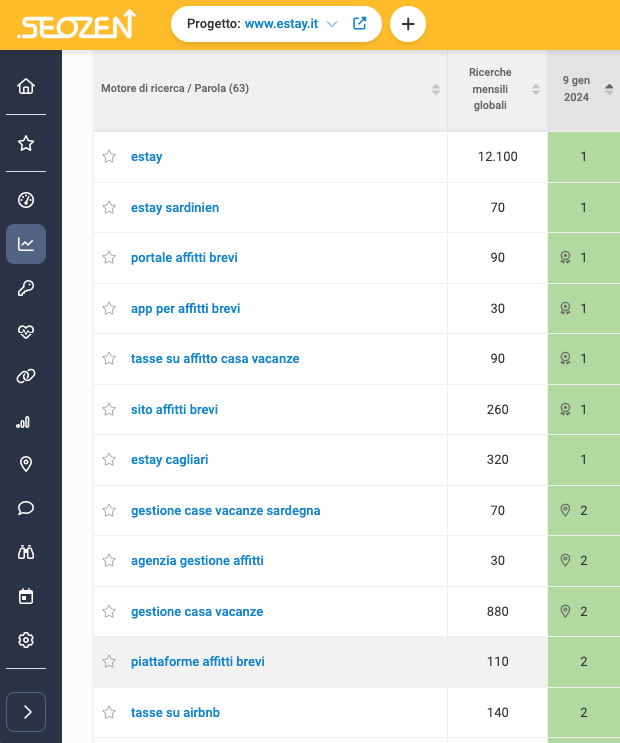Sort by Ricerche mensili globali column
This screenshot has width=620, height=743.
536,89
